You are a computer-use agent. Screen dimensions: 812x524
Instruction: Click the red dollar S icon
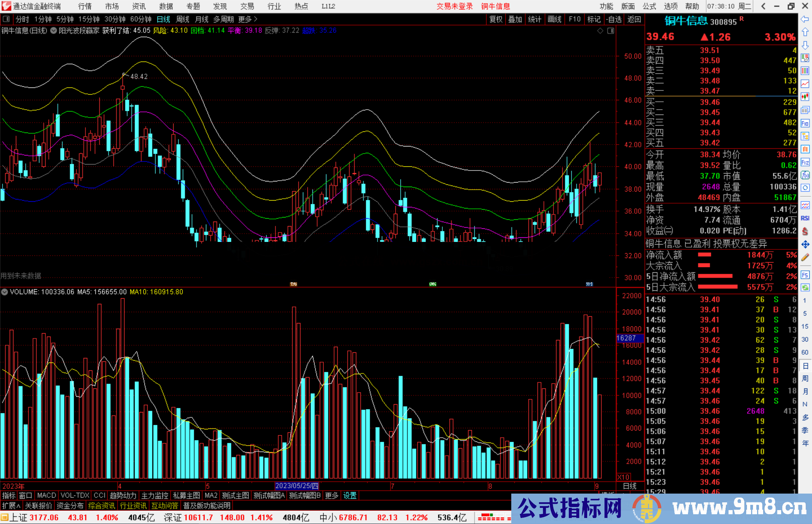pos(805,231)
